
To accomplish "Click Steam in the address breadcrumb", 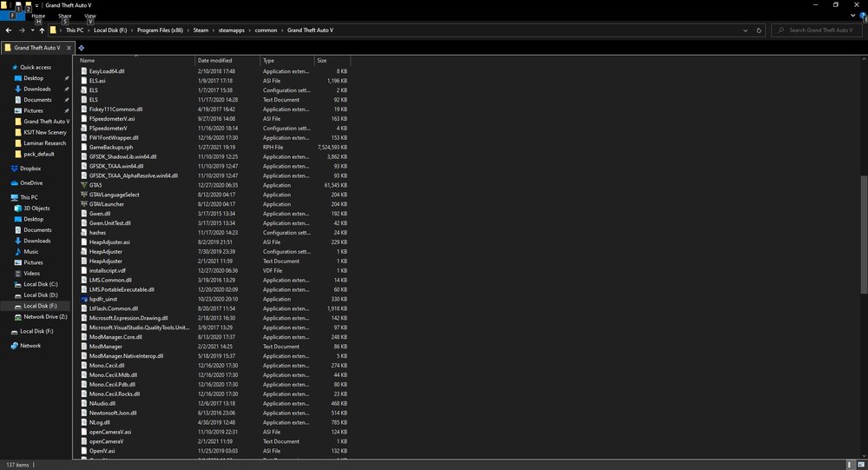I will pos(201,30).
